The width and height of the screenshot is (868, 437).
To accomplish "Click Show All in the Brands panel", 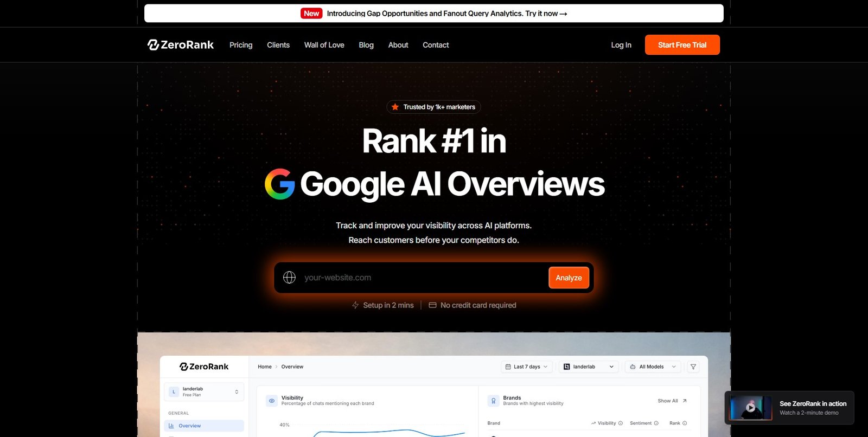I will [672, 401].
